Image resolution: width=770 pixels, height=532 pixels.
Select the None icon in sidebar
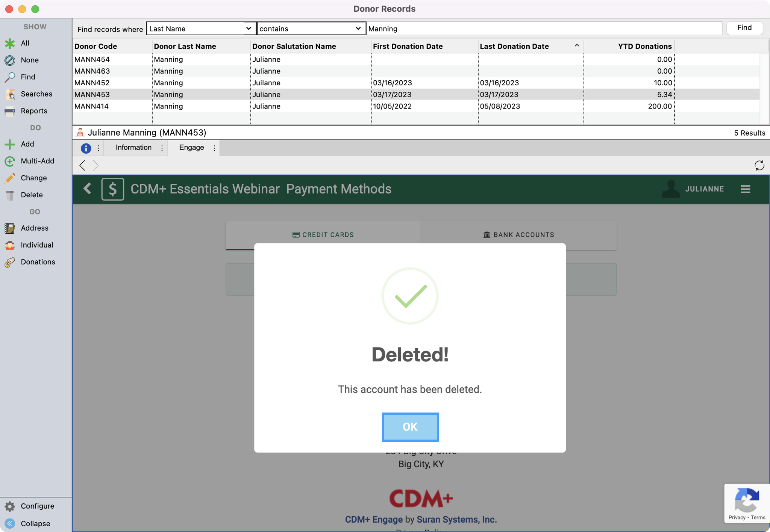point(10,60)
